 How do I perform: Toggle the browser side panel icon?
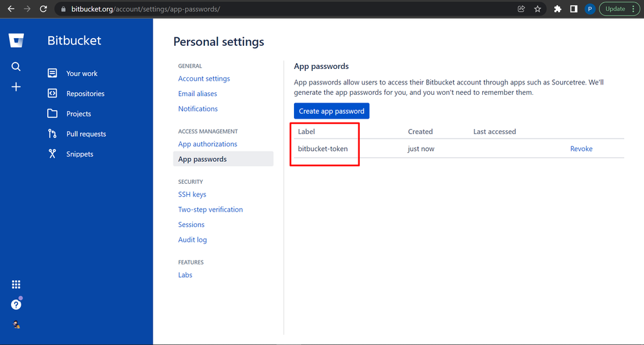pos(574,9)
